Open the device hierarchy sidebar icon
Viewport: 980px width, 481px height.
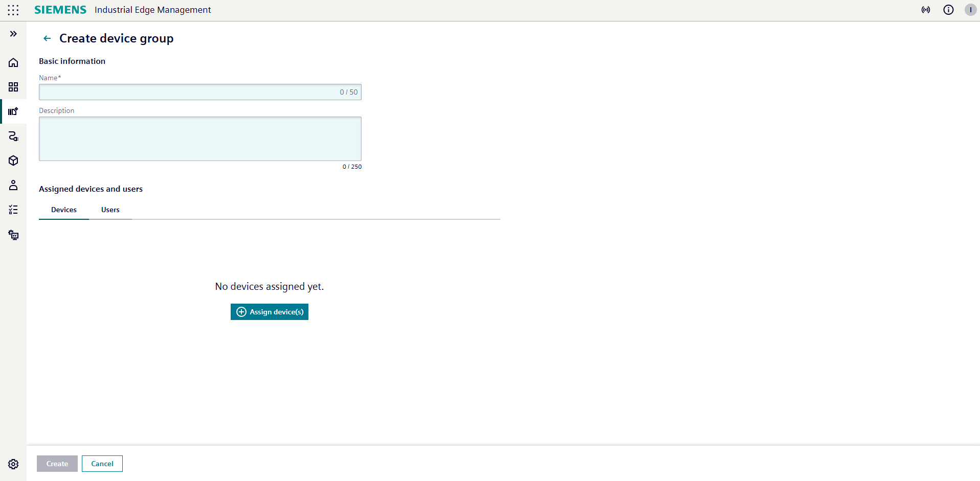tap(13, 235)
